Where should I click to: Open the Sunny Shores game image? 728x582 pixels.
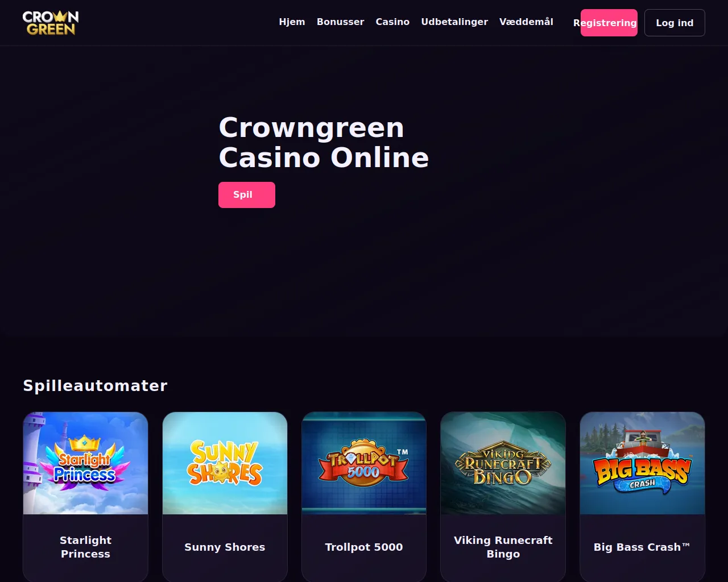tap(225, 463)
